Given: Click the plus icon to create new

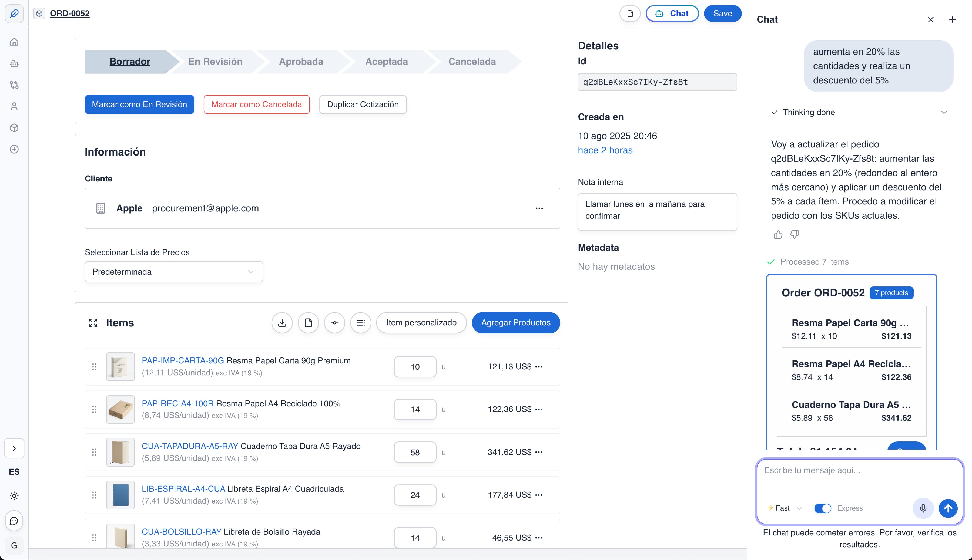Looking at the screenshot, I should [14, 150].
